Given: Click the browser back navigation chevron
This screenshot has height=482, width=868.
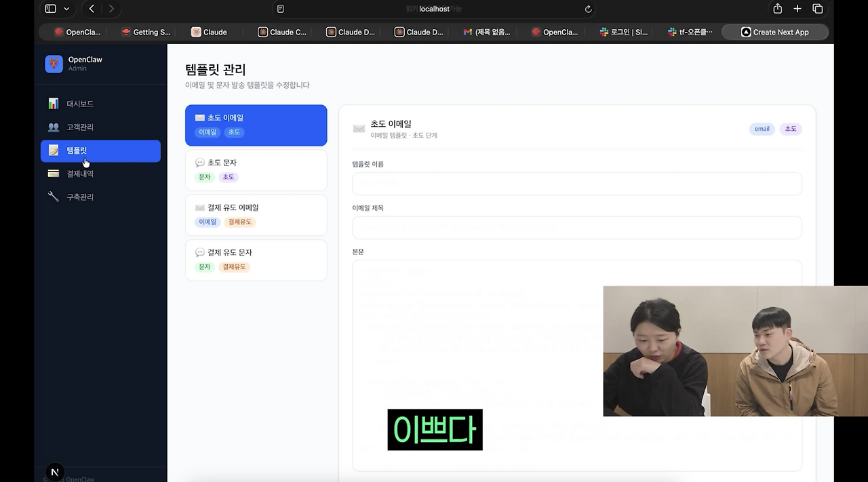Looking at the screenshot, I should click(x=92, y=9).
